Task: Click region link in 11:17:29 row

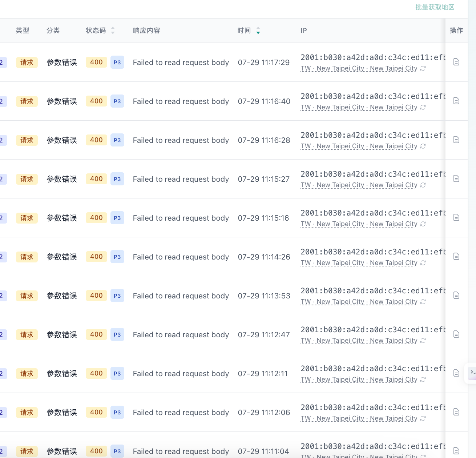Action: click(x=359, y=68)
